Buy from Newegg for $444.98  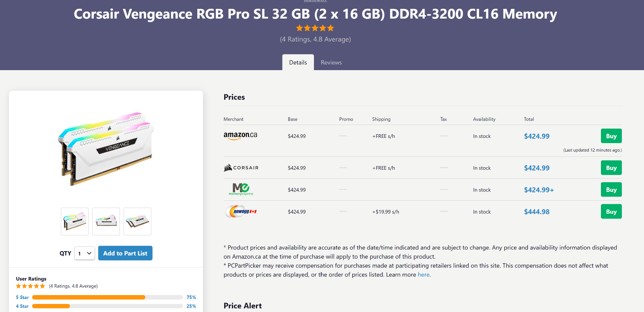pos(611,211)
